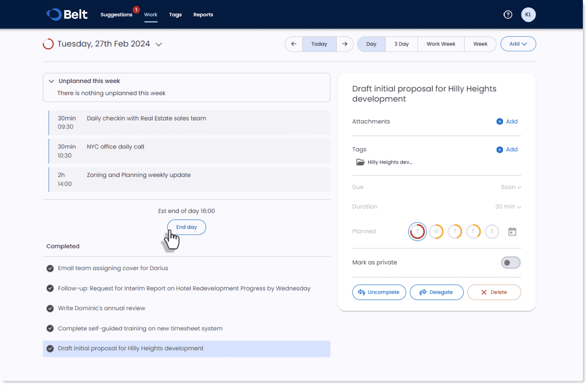The height and width of the screenshot is (386, 588).
Task: Click the task title in detail panel
Action: click(424, 94)
